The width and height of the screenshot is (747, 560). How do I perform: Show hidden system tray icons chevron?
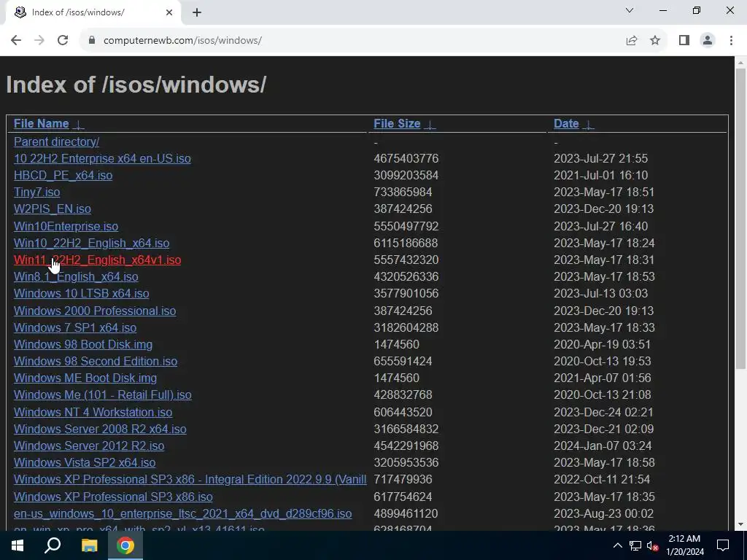click(617, 545)
